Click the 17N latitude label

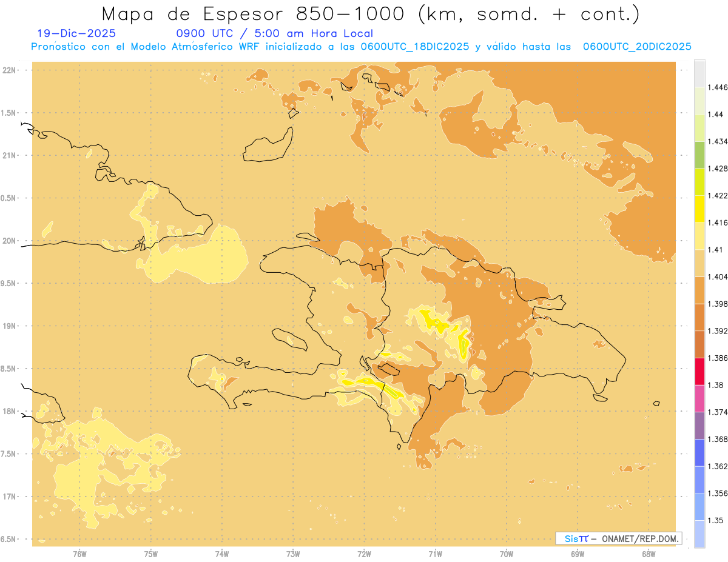tap(10, 497)
